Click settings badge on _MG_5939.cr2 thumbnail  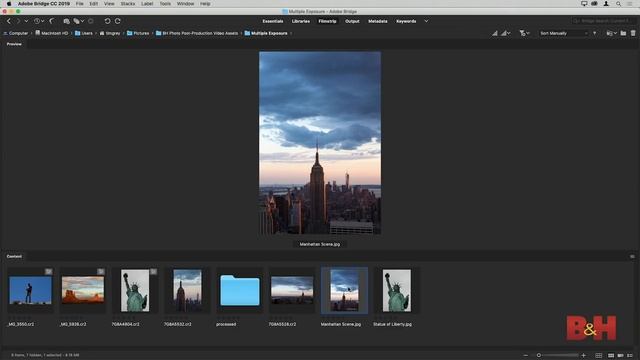click(101, 271)
